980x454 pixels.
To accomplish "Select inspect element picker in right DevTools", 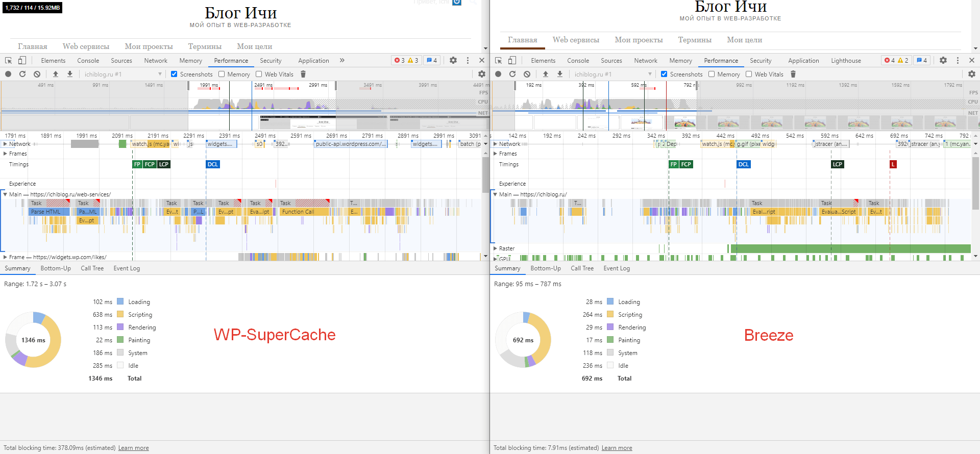I will pyautogui.click(x=499, y=60).
